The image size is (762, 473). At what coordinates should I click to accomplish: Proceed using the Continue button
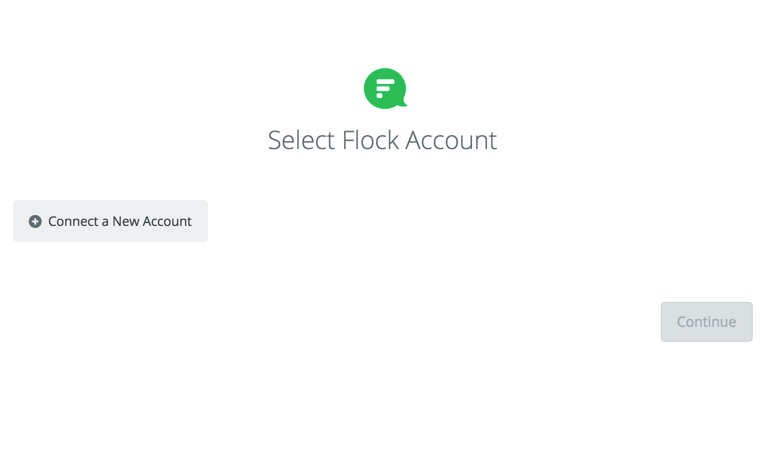point(707,322)
